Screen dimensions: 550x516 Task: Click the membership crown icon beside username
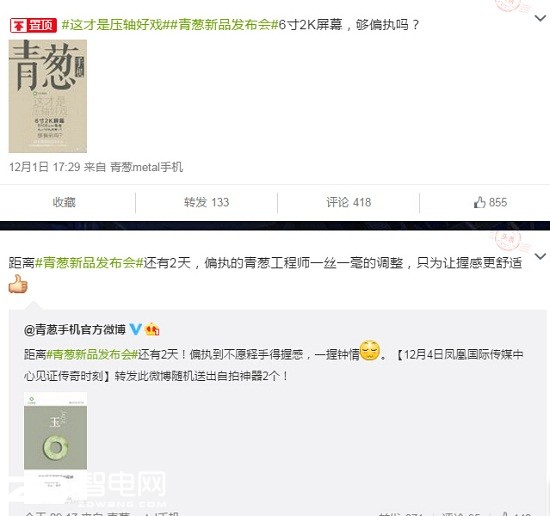click(x=152, y=329)
